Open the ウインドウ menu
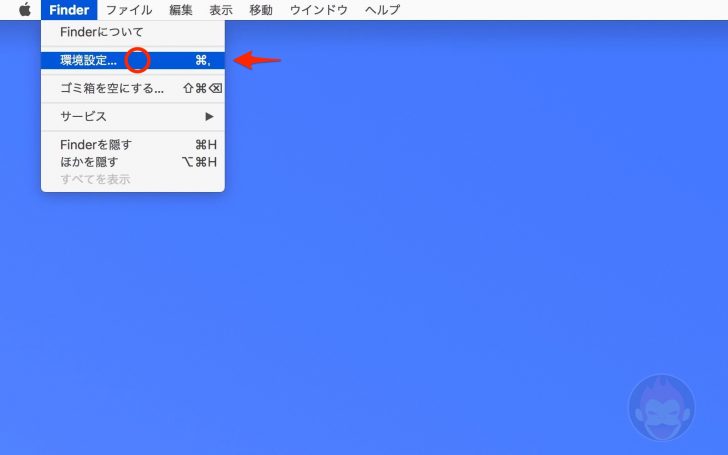This screenshot has height=455, width=728. (318, 10)
